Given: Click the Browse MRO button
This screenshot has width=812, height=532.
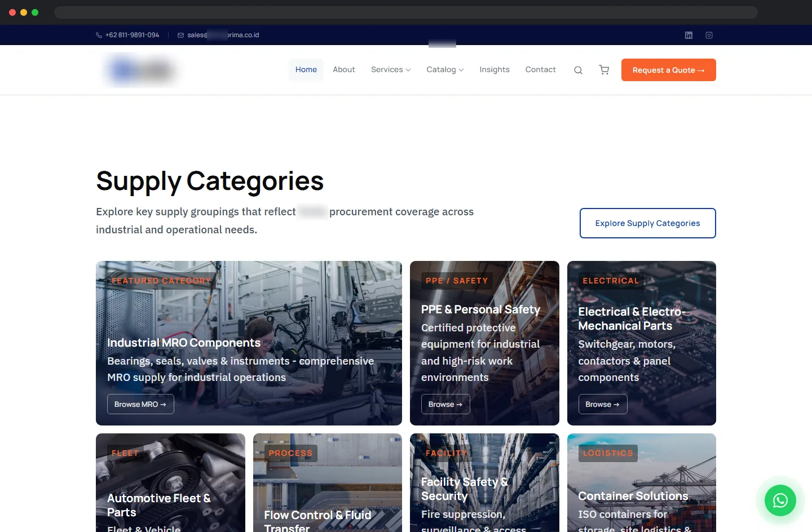Looking at the screenshot, I should pos(140,404).
